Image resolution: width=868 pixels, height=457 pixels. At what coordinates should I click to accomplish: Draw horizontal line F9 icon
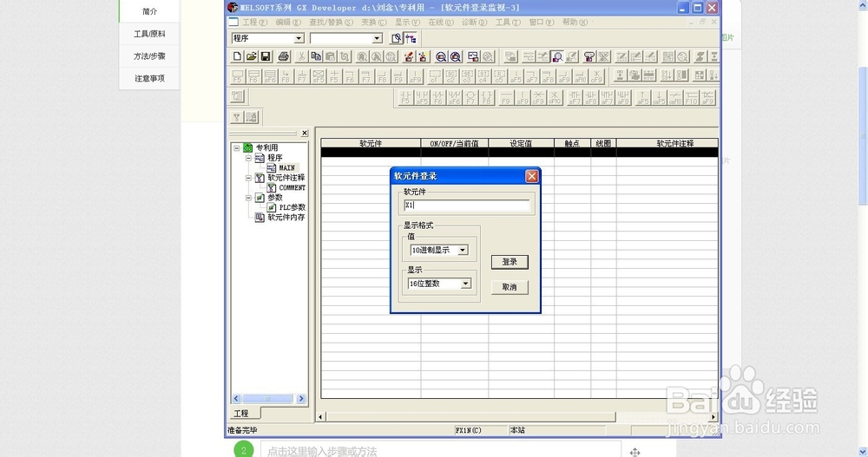point(506,97)
